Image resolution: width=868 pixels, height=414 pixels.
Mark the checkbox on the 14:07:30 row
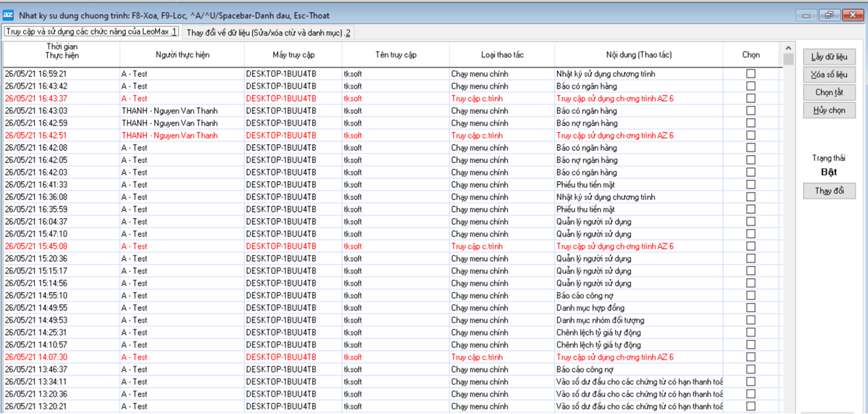click(751, 357)
